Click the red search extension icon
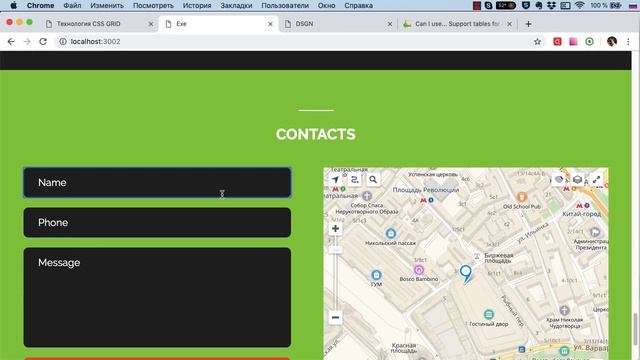The height and width of the screenshot is (360, 640). coord(557,42)
